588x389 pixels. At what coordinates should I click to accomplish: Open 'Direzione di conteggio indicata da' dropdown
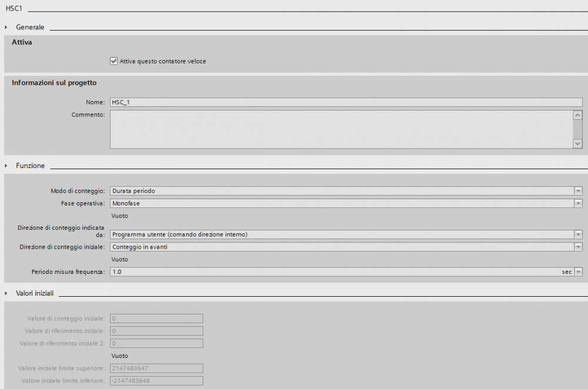point(578,234)
